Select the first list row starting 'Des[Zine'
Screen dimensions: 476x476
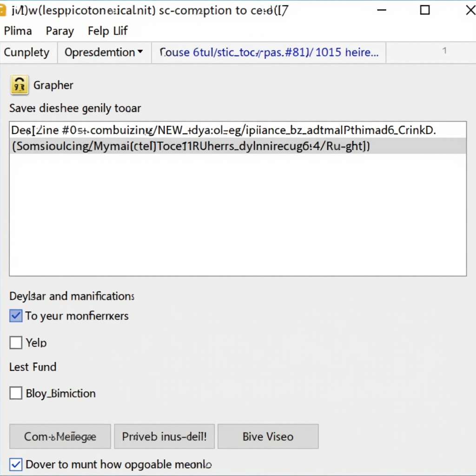(x=223, y=131)
